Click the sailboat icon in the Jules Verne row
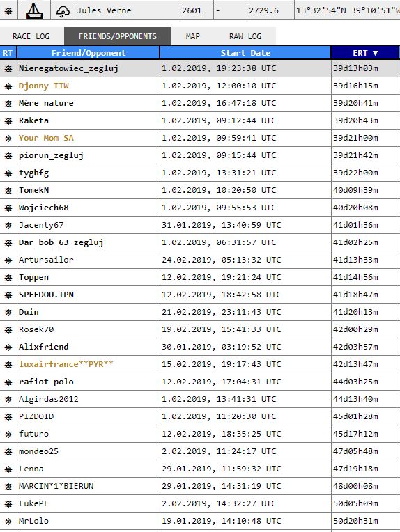Screen dimensions: 400x532 coord(34,11)
